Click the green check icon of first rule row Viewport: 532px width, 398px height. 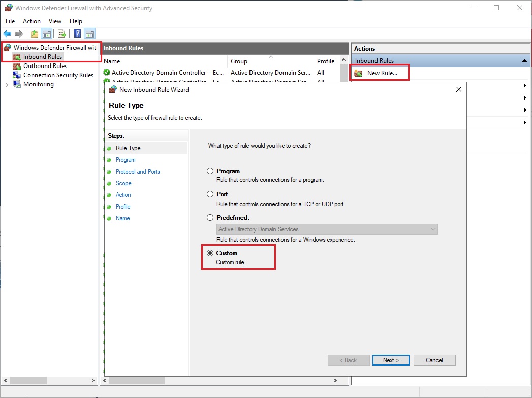point(107,72)
